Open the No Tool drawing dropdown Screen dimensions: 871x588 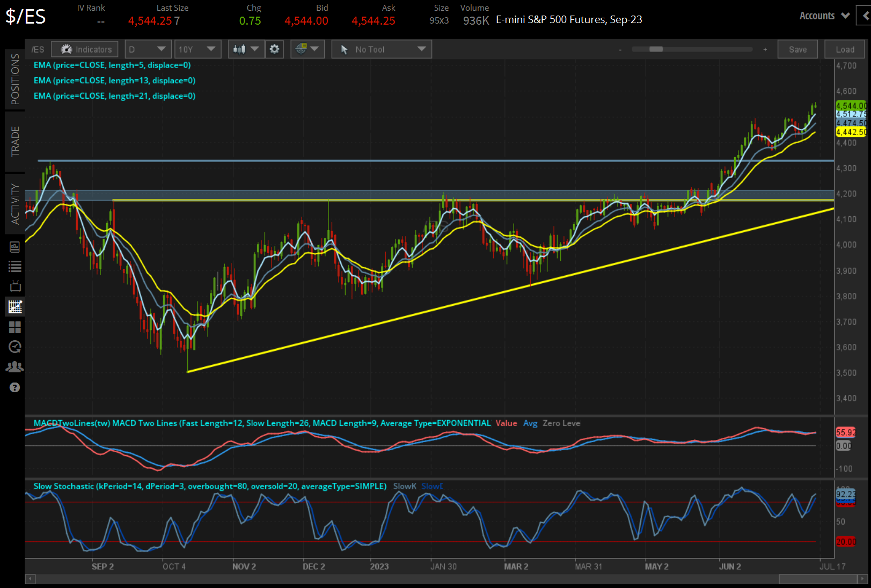[x=381, y=49]
